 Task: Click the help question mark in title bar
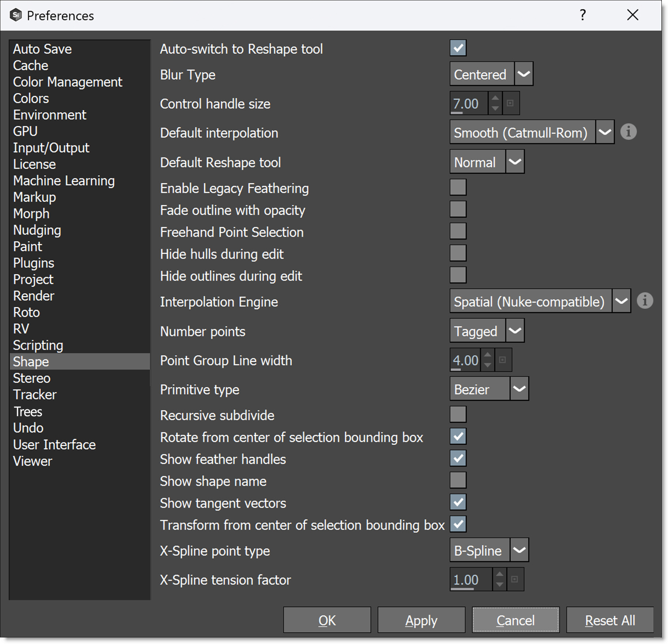[583, 15]
